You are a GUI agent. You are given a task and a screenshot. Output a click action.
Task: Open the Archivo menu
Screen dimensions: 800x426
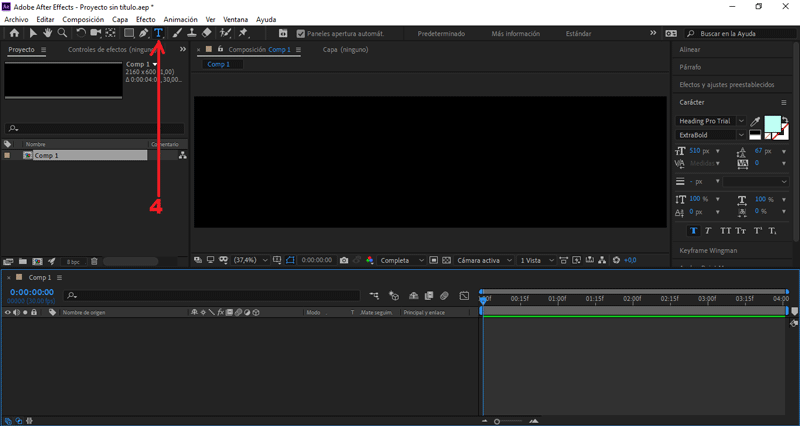(x=16, y=19)
